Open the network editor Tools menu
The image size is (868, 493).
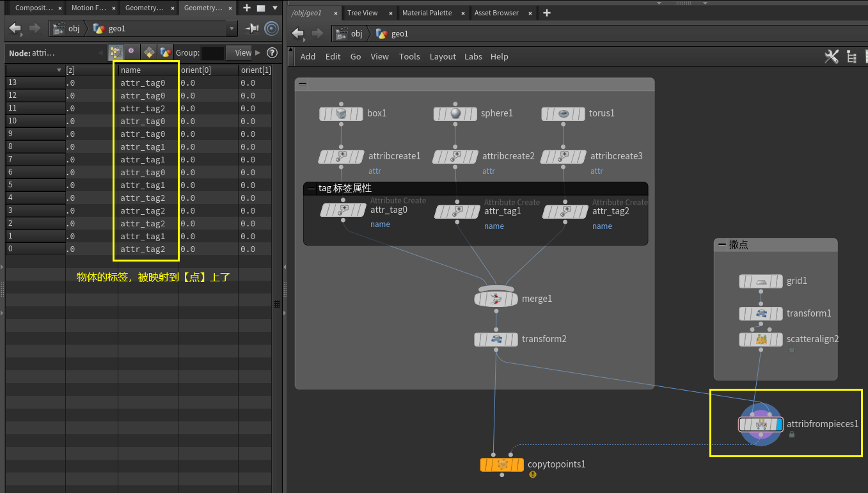click(409, 56)
